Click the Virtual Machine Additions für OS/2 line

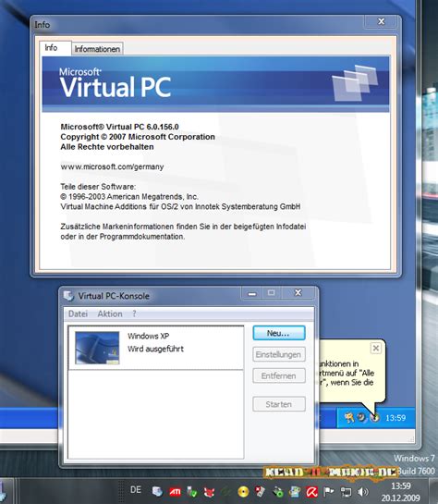pyautogui.click(x=180, y=206)
